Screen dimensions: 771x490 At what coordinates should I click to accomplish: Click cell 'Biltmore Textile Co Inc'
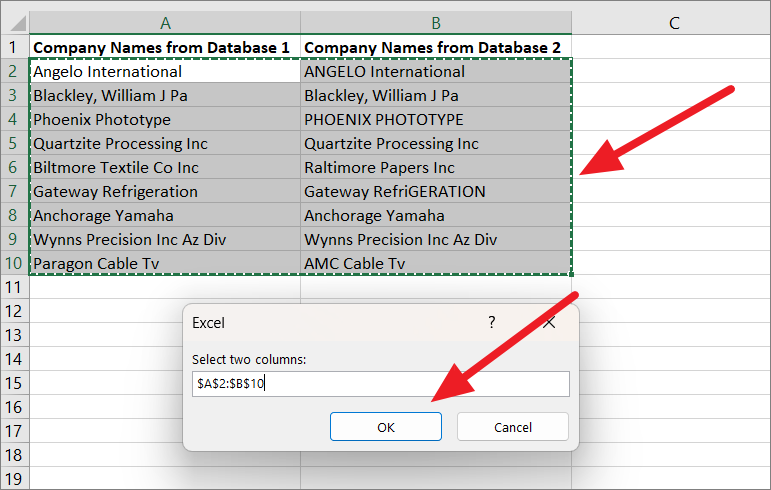click(x=165, y=168)
